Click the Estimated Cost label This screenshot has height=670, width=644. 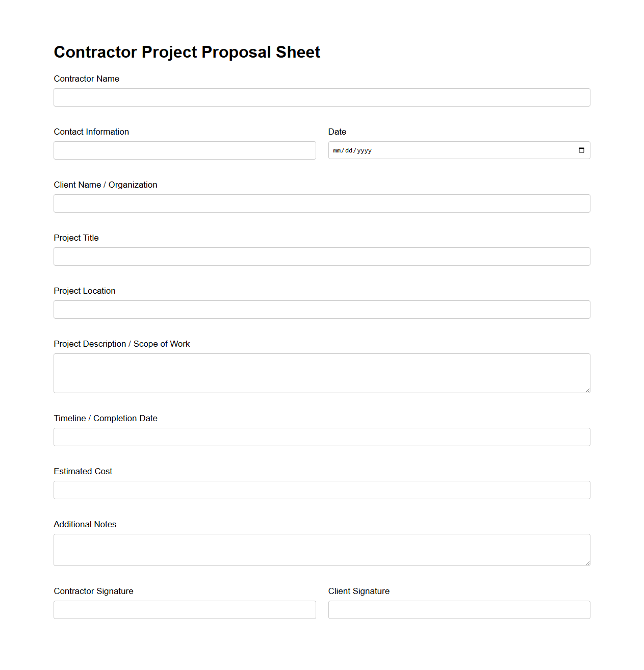tap(83, 471)
